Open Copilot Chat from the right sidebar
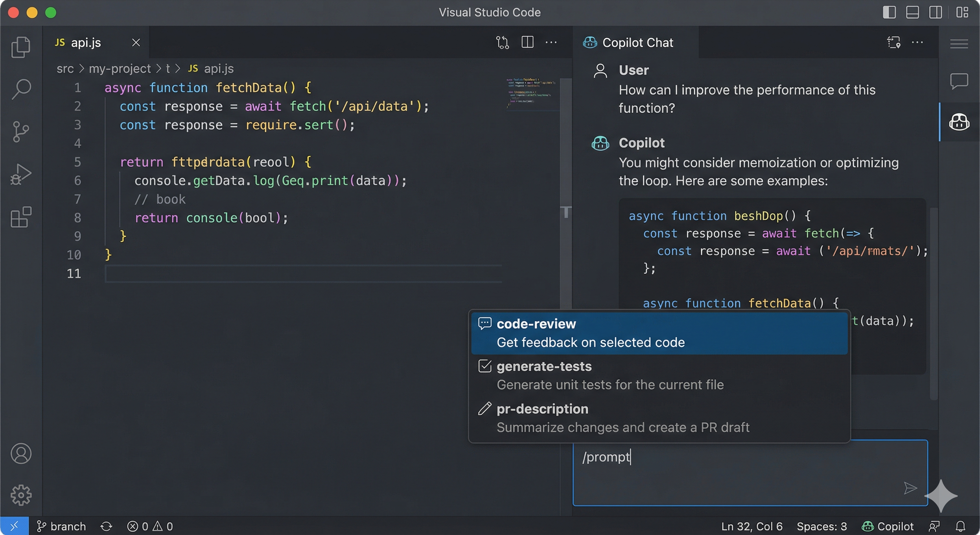 coord(959,122)
